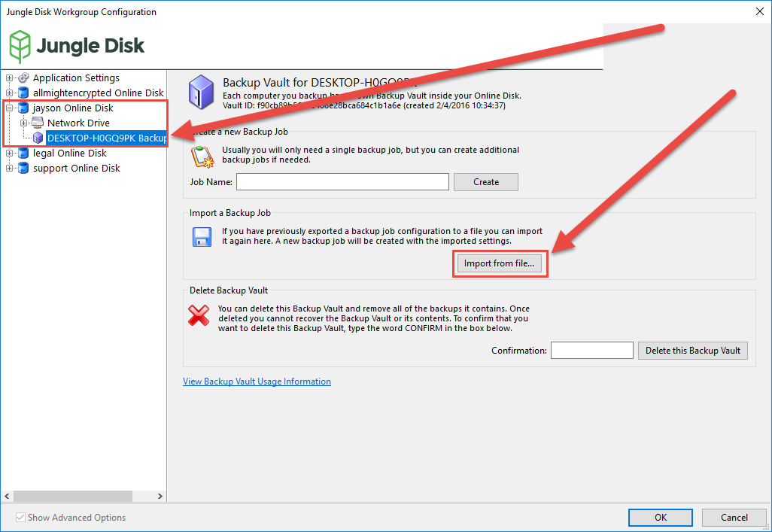
Task: Focus the Job Name text field
Action: [342, 182]
